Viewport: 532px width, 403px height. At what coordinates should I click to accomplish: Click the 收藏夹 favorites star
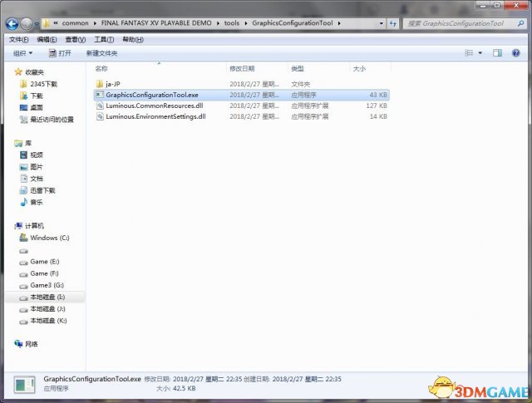(18, 71)
